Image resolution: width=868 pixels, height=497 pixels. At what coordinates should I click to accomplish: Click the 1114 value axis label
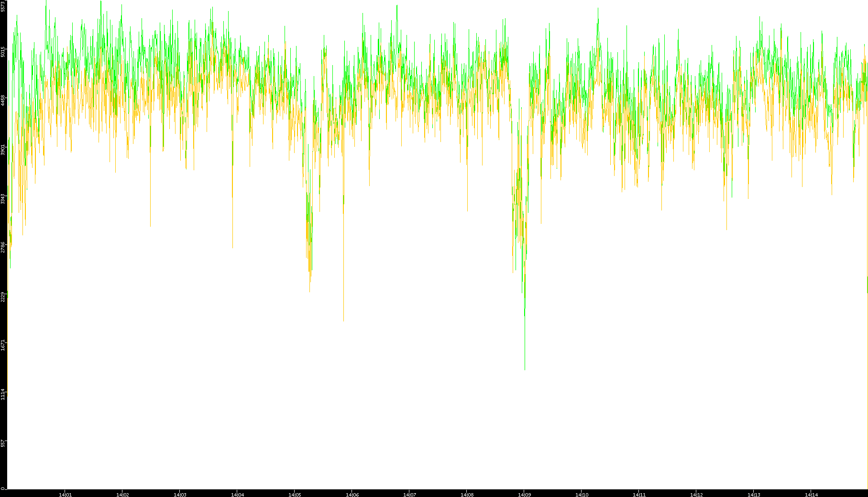pos(3,394)
